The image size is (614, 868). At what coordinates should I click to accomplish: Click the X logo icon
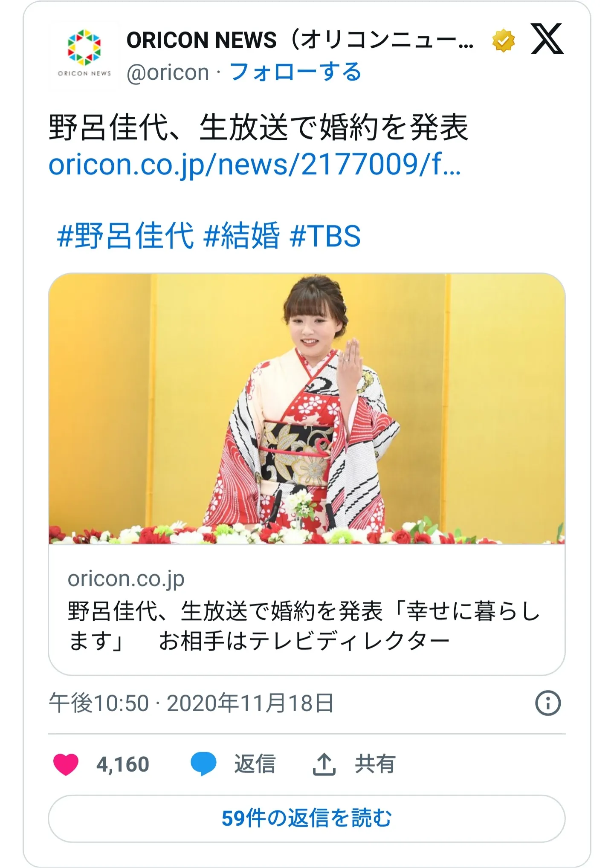click(547, 39)
